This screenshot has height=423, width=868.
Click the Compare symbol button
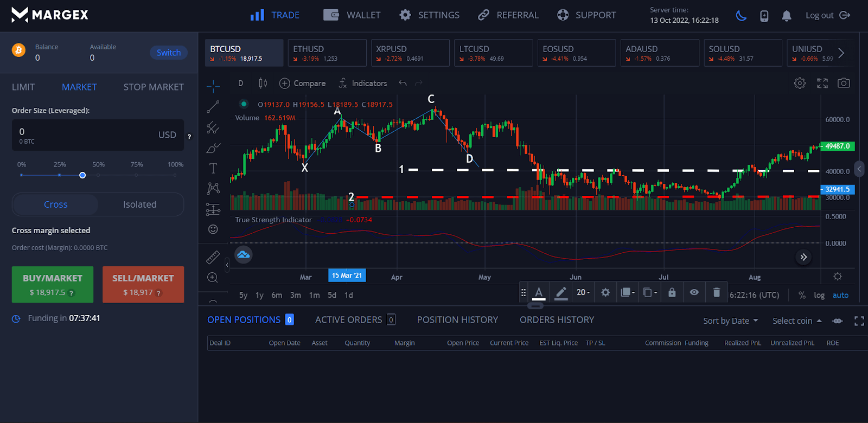coord(303,83)
